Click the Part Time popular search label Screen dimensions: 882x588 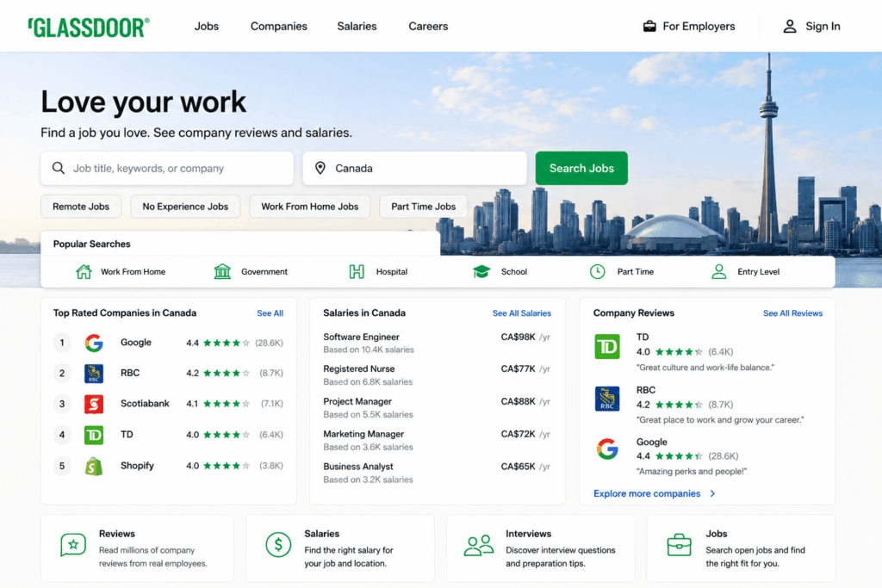pyautogui.click(x=635, y=271)
